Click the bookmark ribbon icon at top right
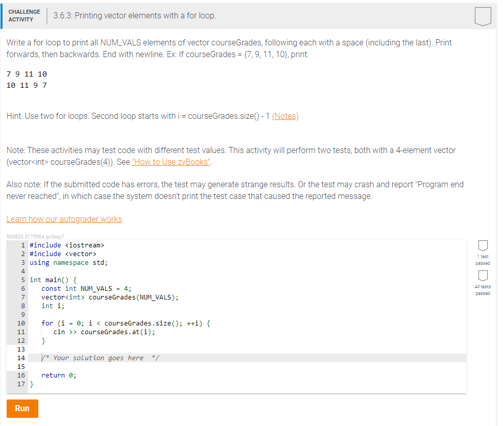The height and width of the screenshot is (426, 504). [483, 16]
